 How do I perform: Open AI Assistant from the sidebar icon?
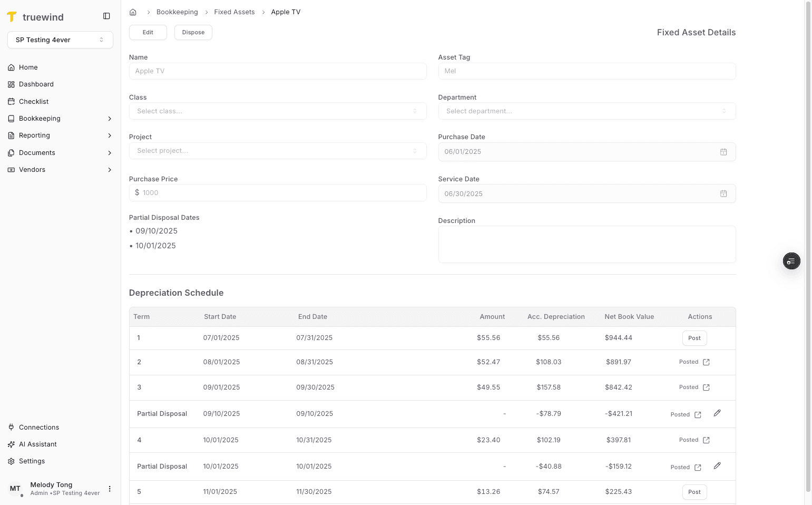(x=11, y=444)
